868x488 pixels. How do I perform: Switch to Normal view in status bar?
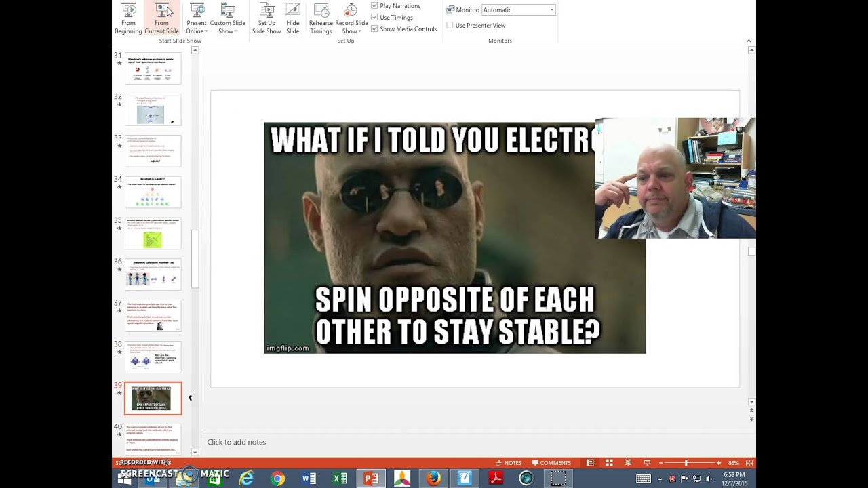pos(590,463)
